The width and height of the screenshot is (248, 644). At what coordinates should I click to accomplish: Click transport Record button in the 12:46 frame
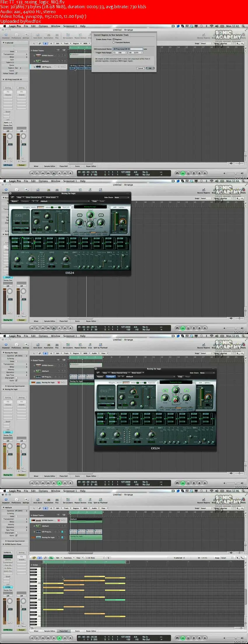pyautogui.click(x=70, y=638)
